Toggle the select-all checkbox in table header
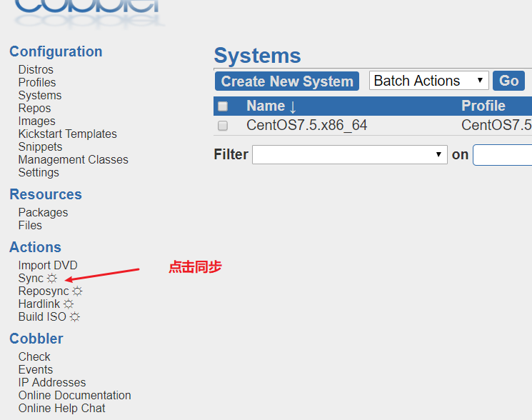Viewport: 532px width, 420px height. tap(223, 106)
